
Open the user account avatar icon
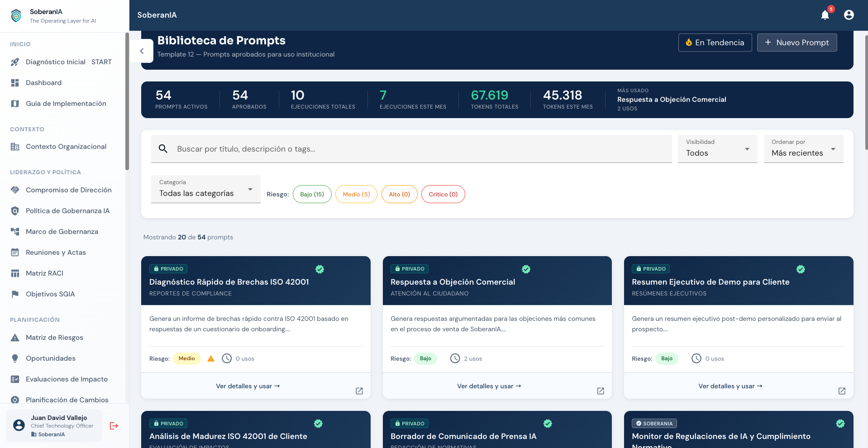(849, 15)
